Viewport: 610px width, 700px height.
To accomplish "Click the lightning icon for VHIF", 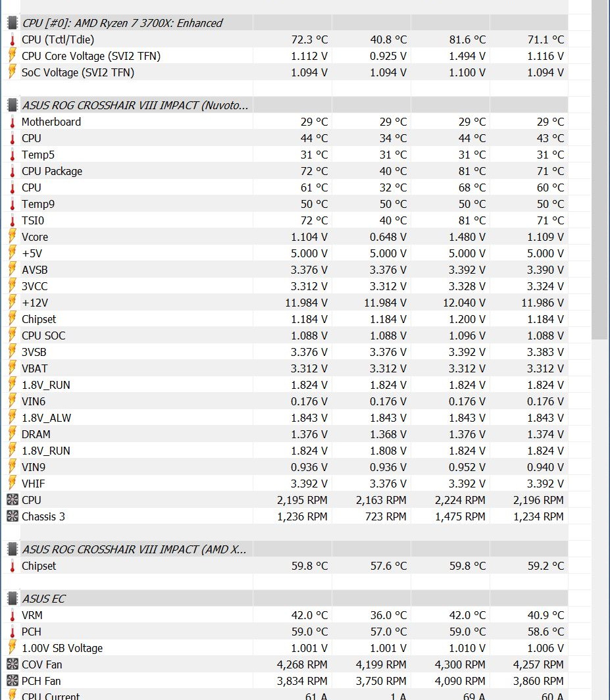I will click(x=13, y=484).
